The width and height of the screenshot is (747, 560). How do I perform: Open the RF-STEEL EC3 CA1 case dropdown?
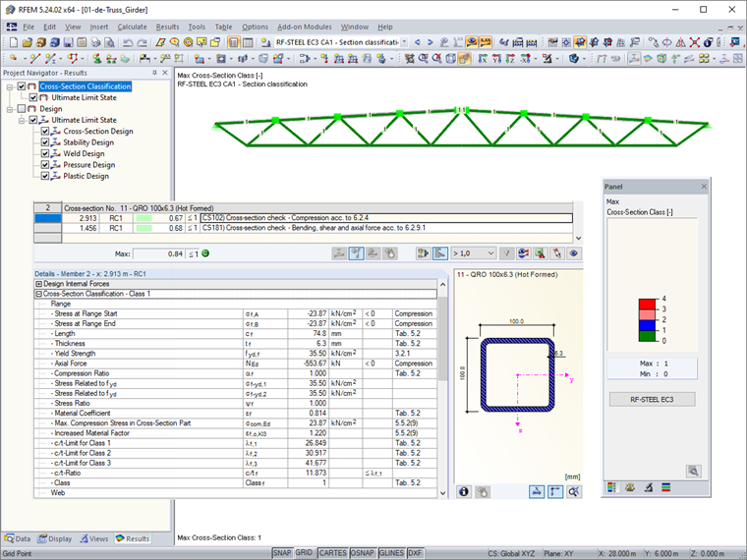[x=404, y=42]
